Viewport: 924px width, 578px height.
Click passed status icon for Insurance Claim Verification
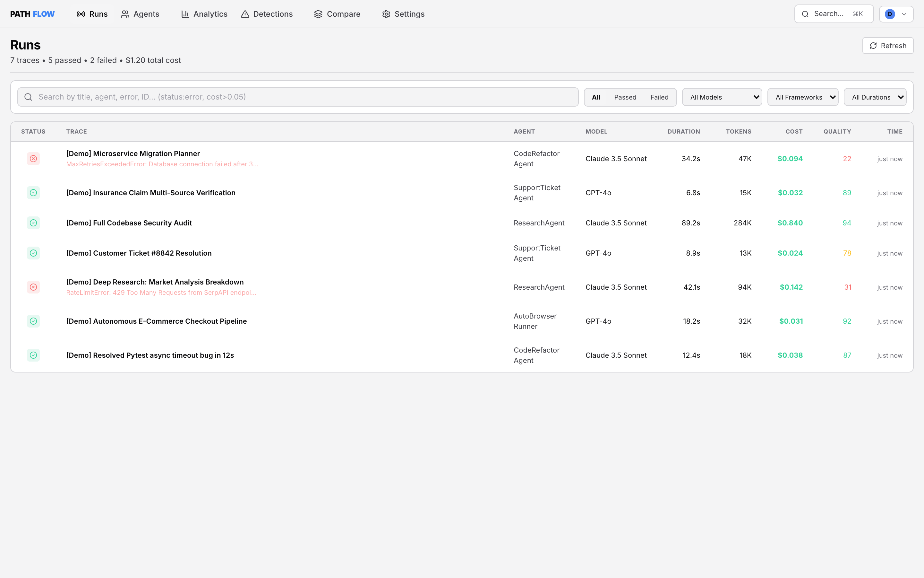click(33, 193)
